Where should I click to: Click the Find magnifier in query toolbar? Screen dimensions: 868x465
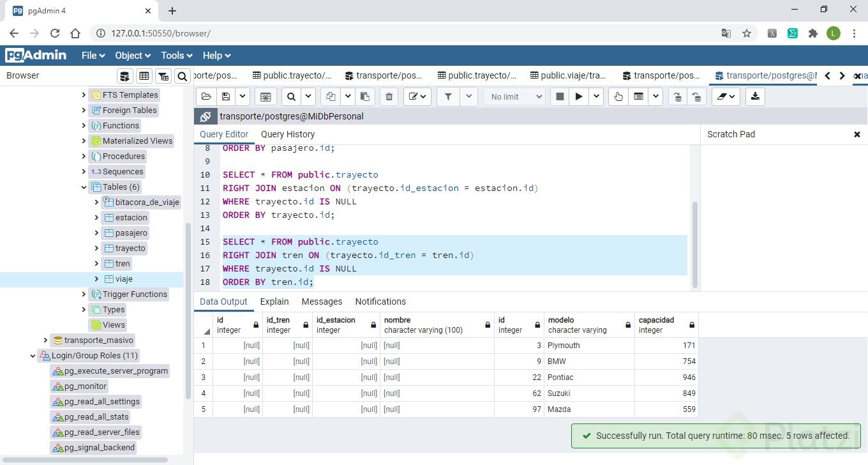291,96
